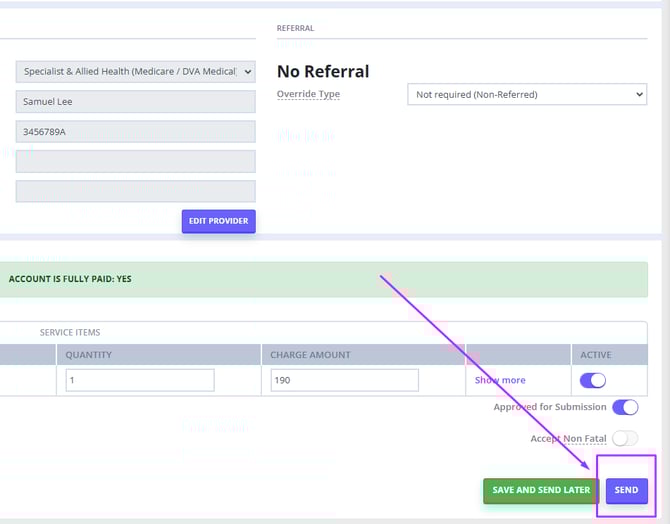This screenshot has height=524, width=670.
Task: Click the empty field below provider number
Action: point(135,161)
